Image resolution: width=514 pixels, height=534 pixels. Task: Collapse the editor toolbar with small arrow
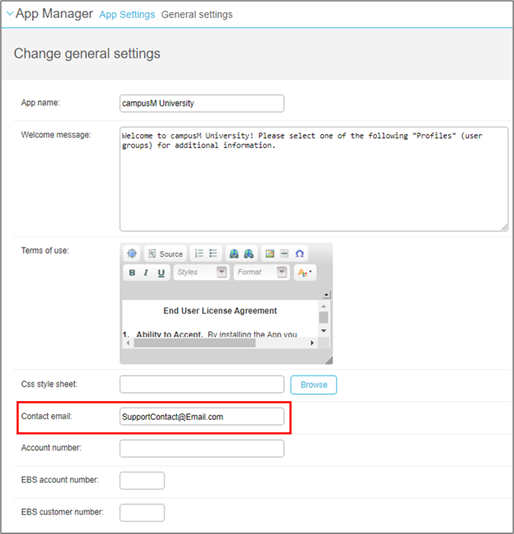[326, 295]
